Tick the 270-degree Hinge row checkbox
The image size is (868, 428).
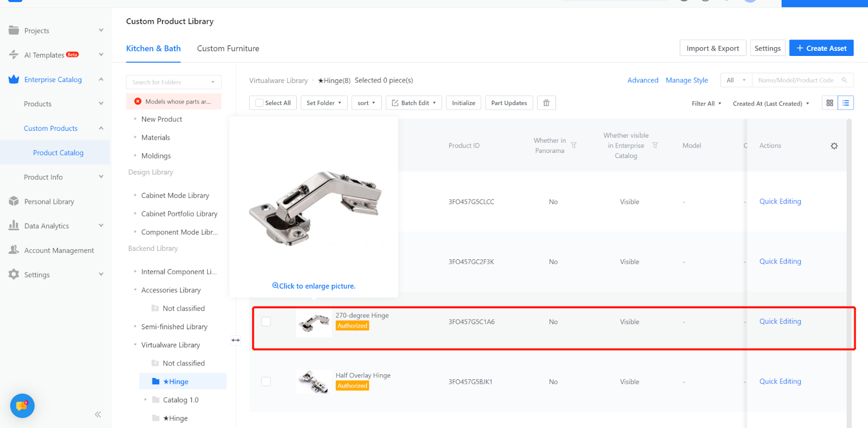(266, 322)
